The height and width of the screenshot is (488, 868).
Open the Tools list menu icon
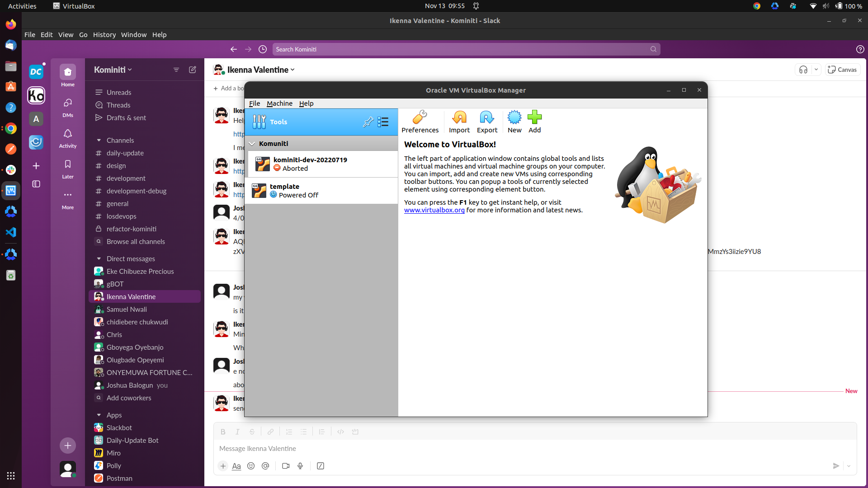click(x=383, y=122)
